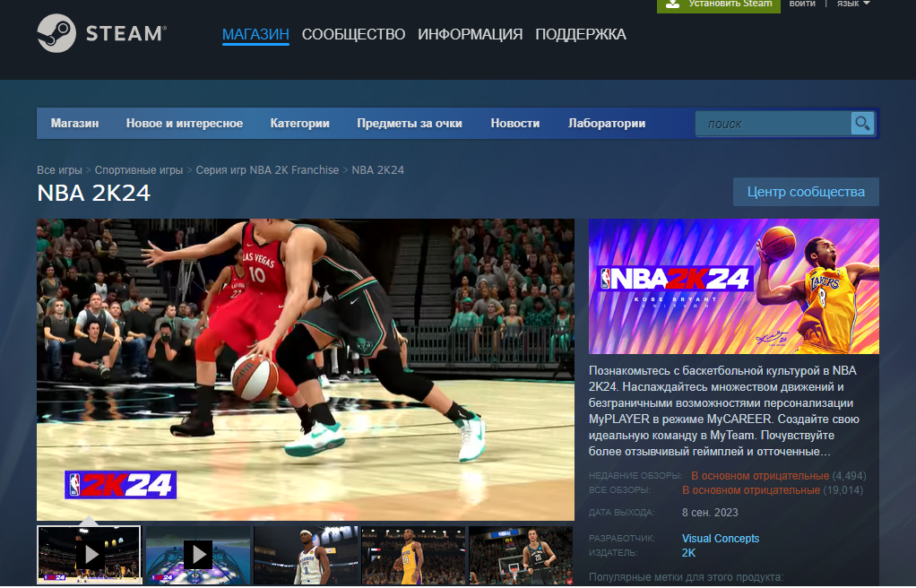Click the NBA 2K24 page title
Image resolution: width=916 pixels, height=588 pixels.
click(x=93, y=193)
